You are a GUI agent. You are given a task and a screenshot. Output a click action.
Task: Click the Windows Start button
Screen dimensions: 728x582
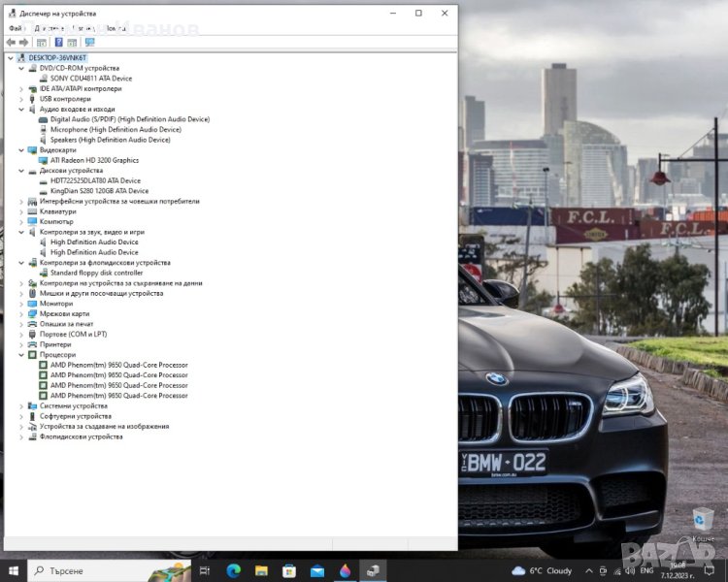coord(14,570)
